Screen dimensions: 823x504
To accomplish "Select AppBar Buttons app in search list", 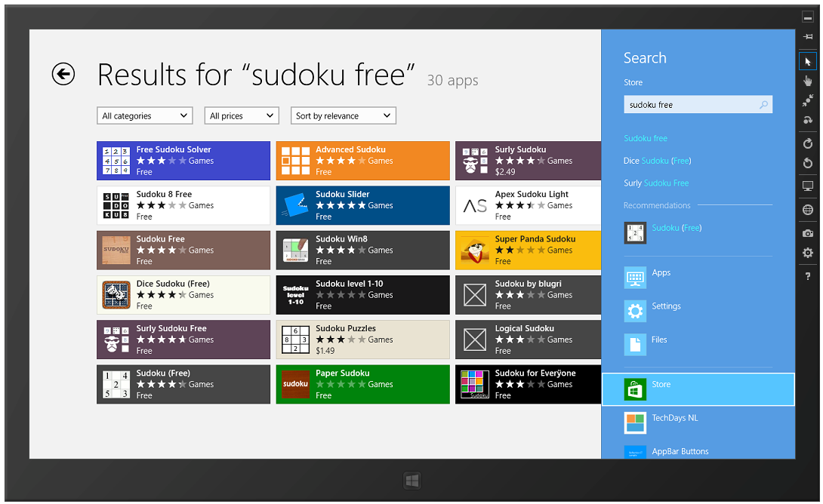I will click(698, 451).
